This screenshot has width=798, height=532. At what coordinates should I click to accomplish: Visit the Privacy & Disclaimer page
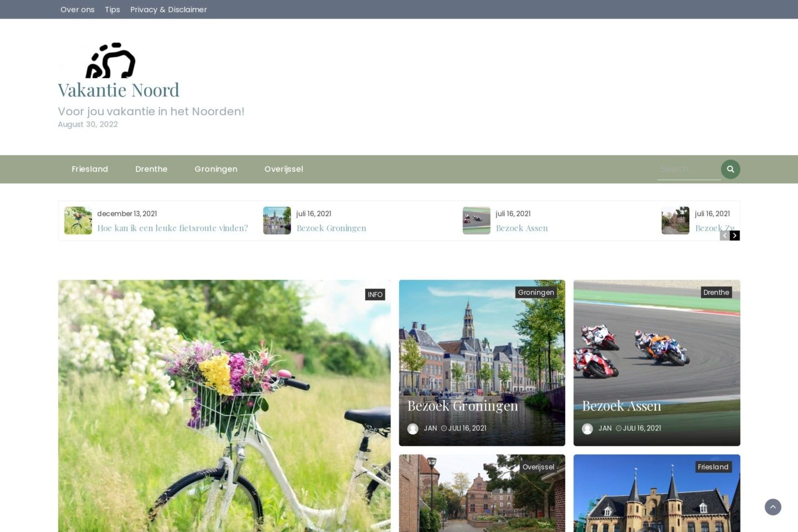[168, 9]
